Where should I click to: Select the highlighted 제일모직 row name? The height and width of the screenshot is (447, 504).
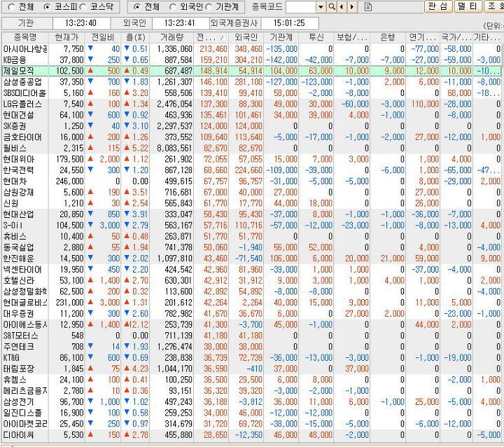click(x=18, y=71)
